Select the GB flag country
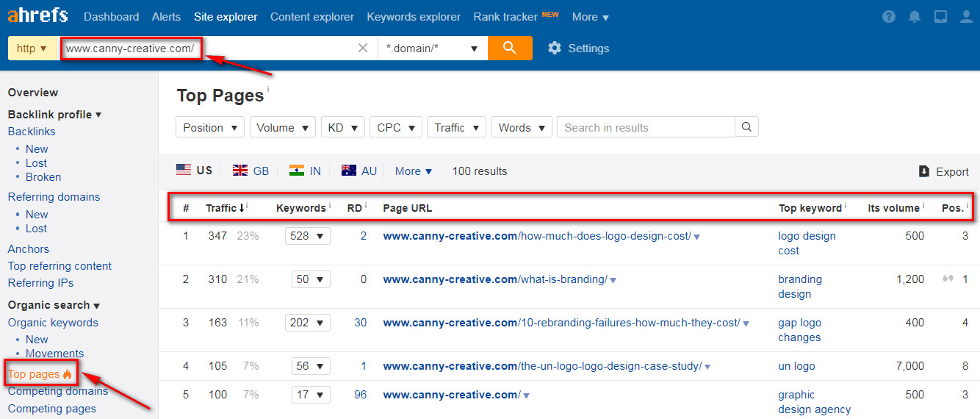The width and height of the screenshot is (980, 419). point(251,171)
